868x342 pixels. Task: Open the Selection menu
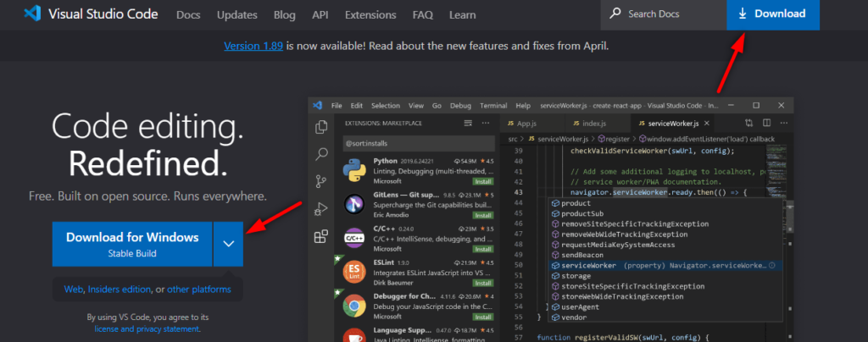tap(386, 106)
